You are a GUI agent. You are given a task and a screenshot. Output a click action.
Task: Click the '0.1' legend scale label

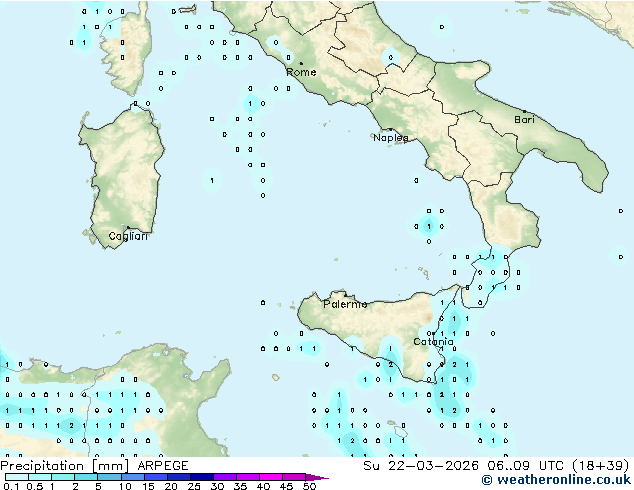pos(11,486)
